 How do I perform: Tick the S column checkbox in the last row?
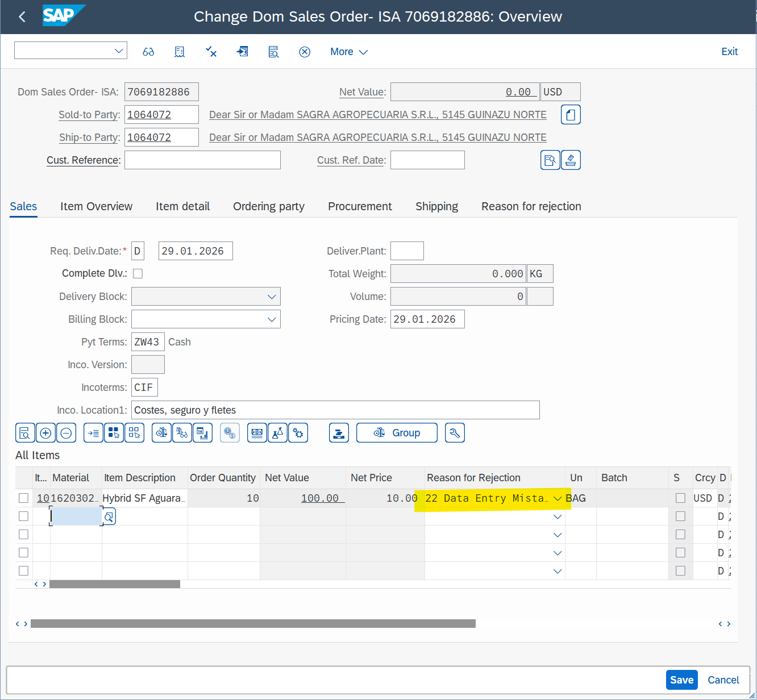[680, 571]
